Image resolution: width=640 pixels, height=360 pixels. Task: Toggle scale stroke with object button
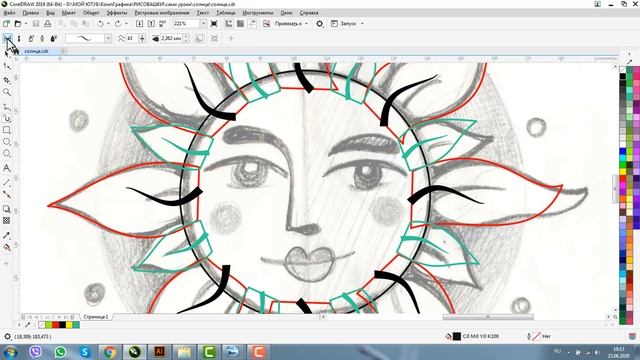tap(199, 38)
